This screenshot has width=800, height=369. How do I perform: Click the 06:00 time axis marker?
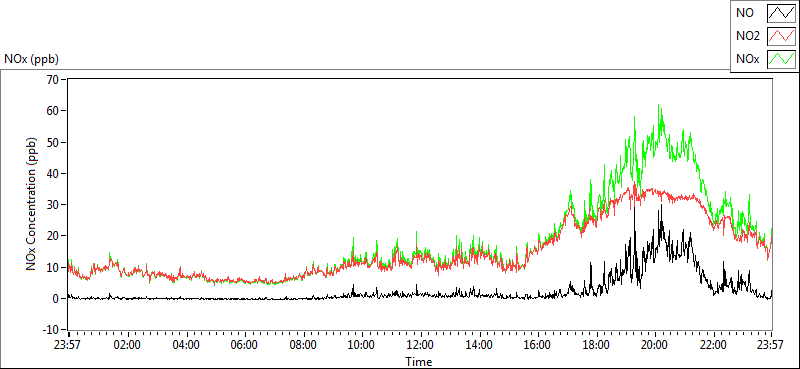pos(244,345)
